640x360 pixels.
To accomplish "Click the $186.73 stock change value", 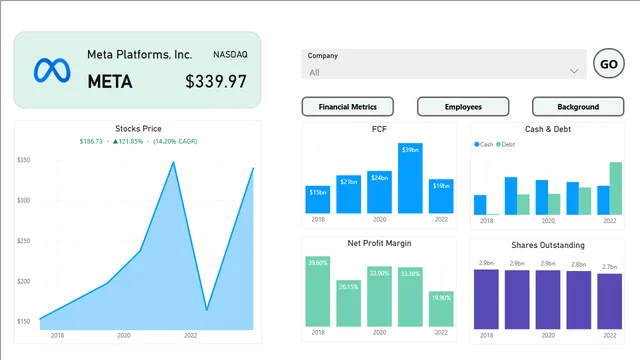I will [91, 141].
